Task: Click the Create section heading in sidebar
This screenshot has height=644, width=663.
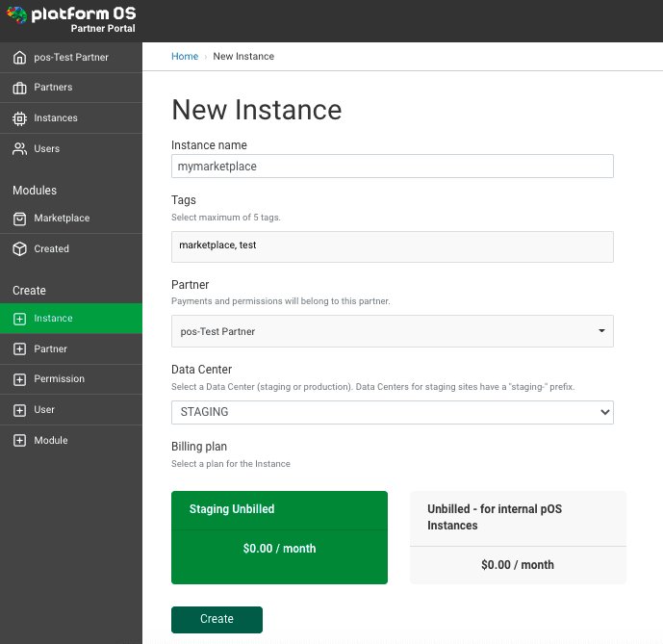Action: pos(29,291)
